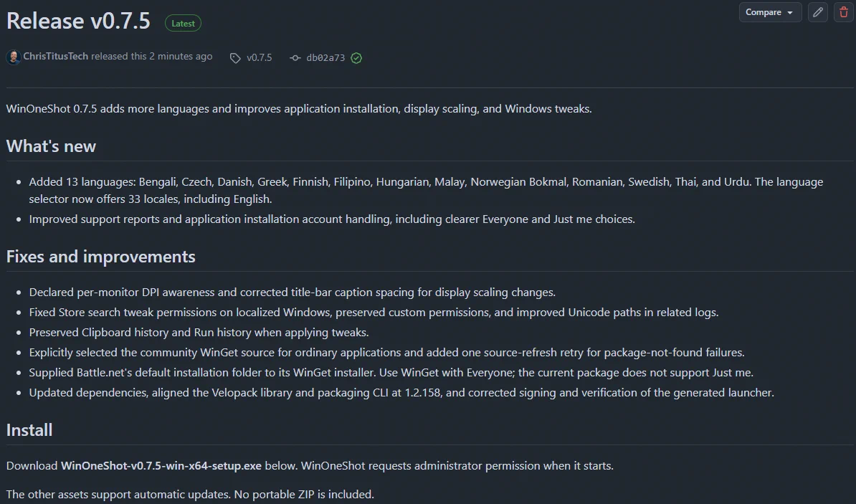856x504 pixels.
Task: Select the What's new heading
Action: 51,146
